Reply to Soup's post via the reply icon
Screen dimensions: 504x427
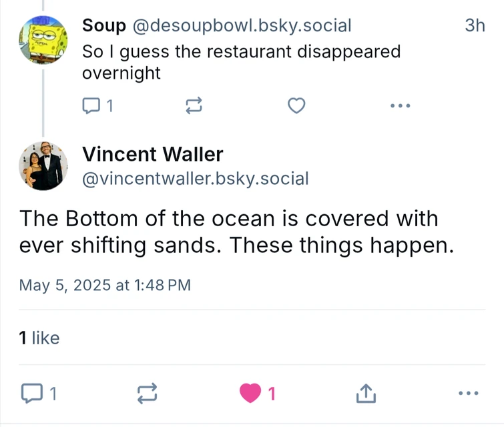click(90, 105)
